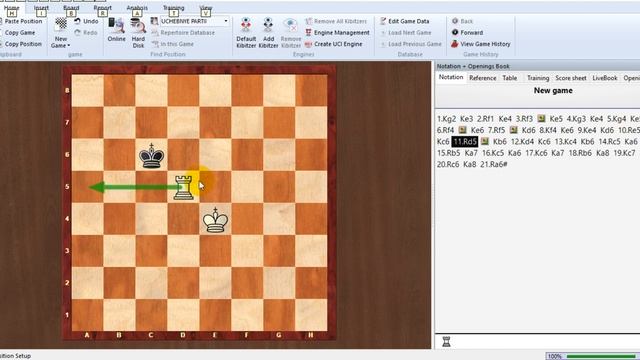
Task: Open the View ribbon tab
Action: (205, 8)
